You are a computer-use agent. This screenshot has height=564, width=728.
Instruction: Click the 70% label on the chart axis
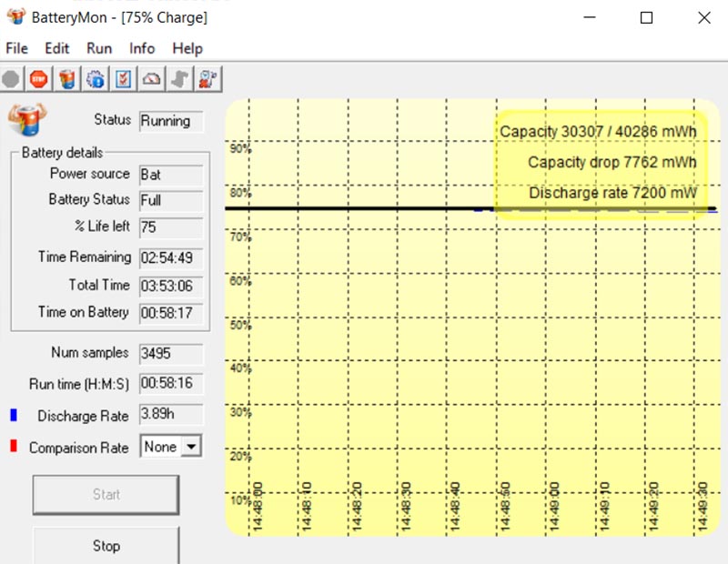[240, 237]
